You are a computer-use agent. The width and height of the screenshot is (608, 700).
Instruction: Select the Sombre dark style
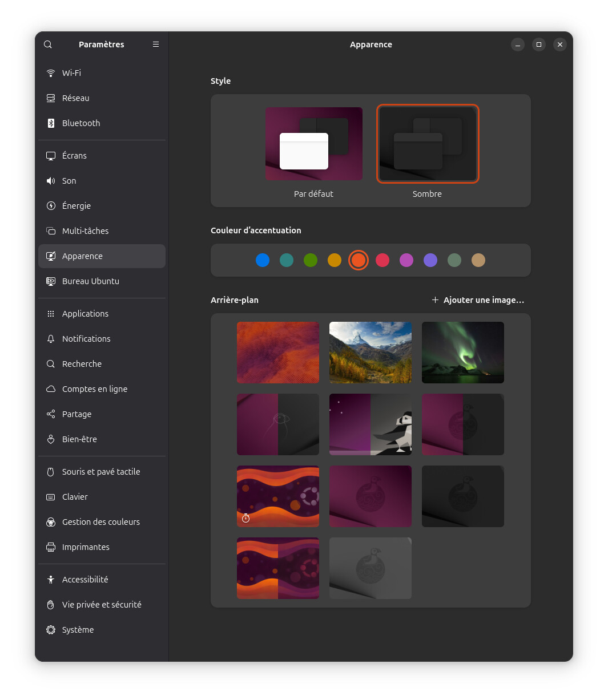click(427, 144)
